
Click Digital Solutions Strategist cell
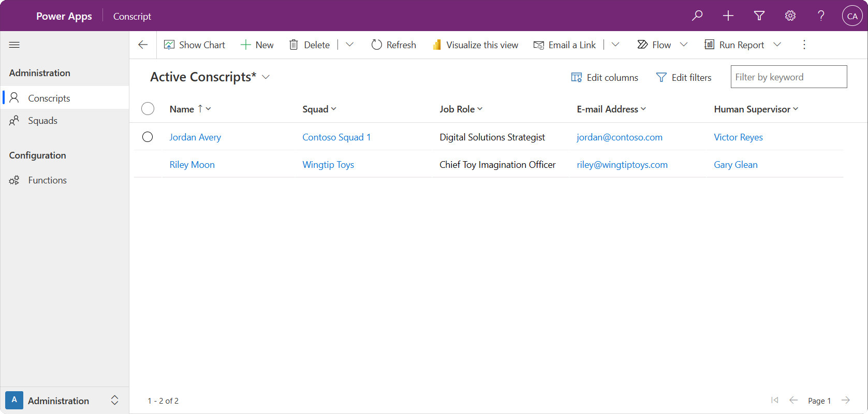pos(492,137)
